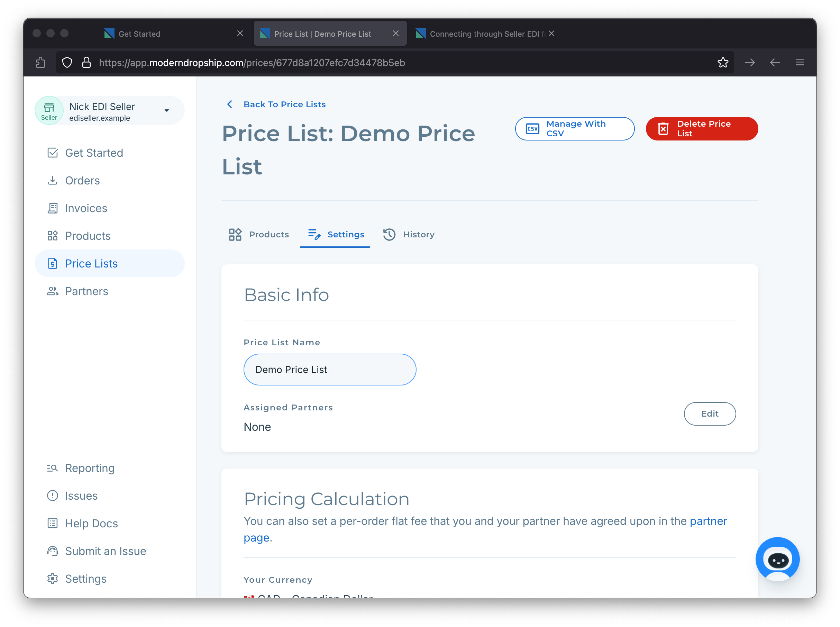
Task: Click the 'Assigned Partners' value None
Action: pyautogui.click(x=257, y=427)
